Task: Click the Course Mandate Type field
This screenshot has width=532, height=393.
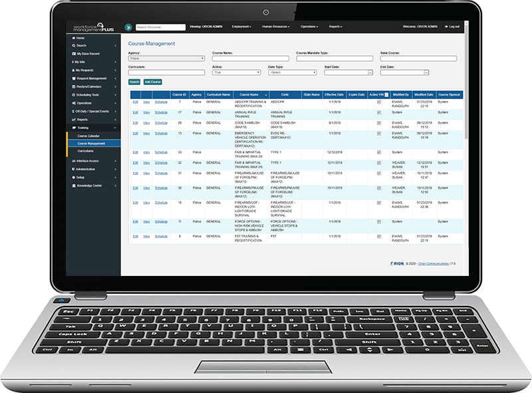Action: coord(334,59)
